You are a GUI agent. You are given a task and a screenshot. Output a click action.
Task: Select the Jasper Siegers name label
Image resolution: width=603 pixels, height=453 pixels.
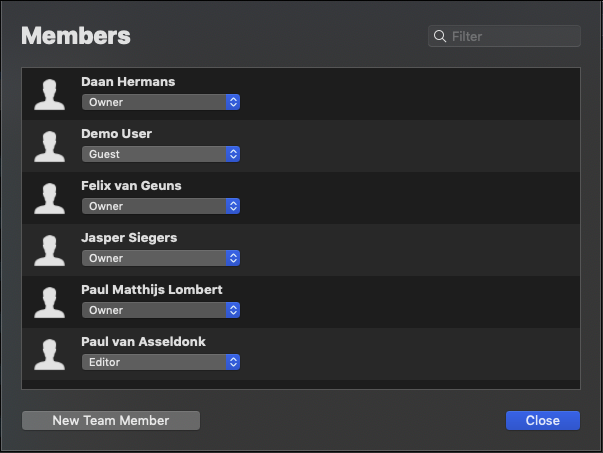(x=129, y=238)
